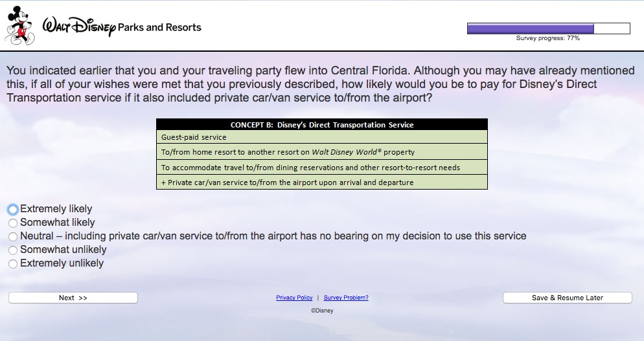Click Save & Resume Later button
The height and width of the screenshot is (341, 644).
567,298
